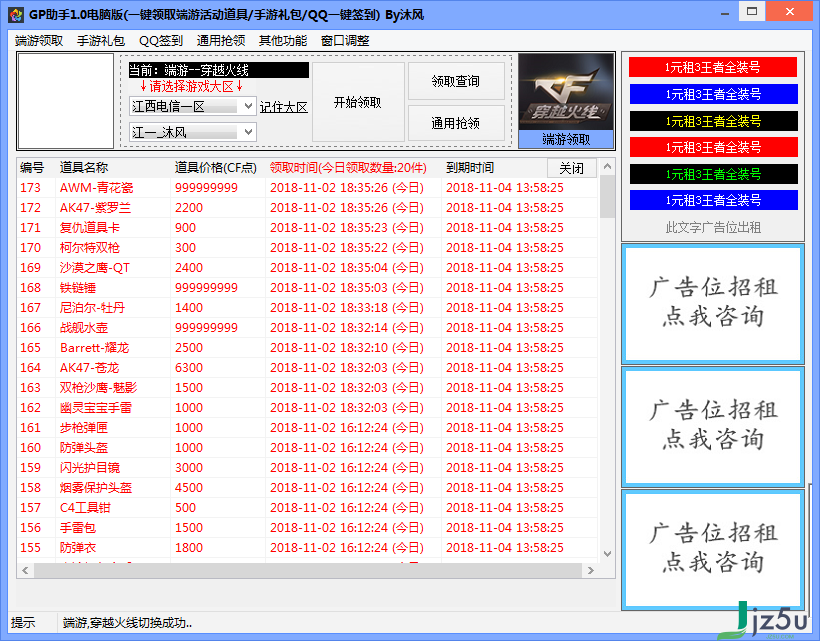Viewport: 820px width, 641px height.
Task: Expand the 江一_沐风 character dropdown
Action: point(248,132)
